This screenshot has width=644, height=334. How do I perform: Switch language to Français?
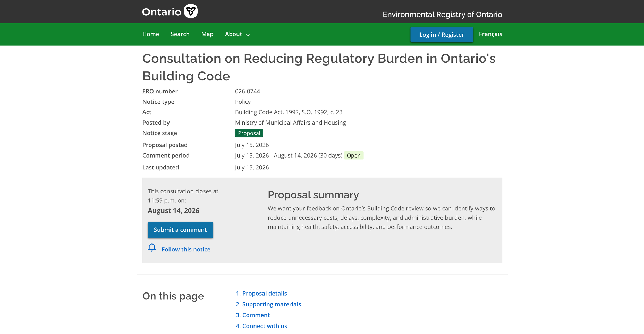pos(490,34)
